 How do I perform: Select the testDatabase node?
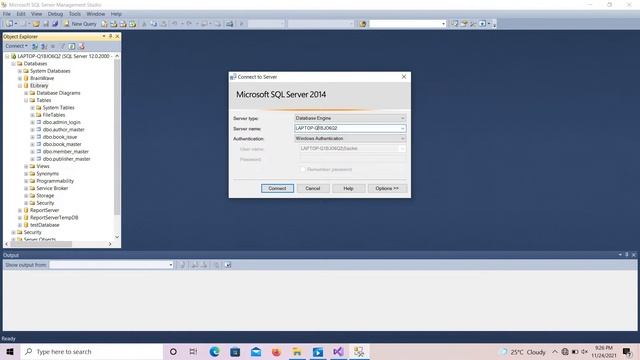pyautogui.click(x=45, y=225)
